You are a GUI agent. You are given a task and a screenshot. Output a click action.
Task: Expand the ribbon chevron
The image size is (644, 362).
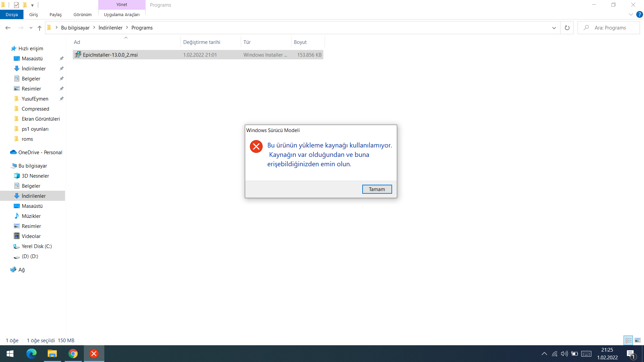[x=631, y=15]
